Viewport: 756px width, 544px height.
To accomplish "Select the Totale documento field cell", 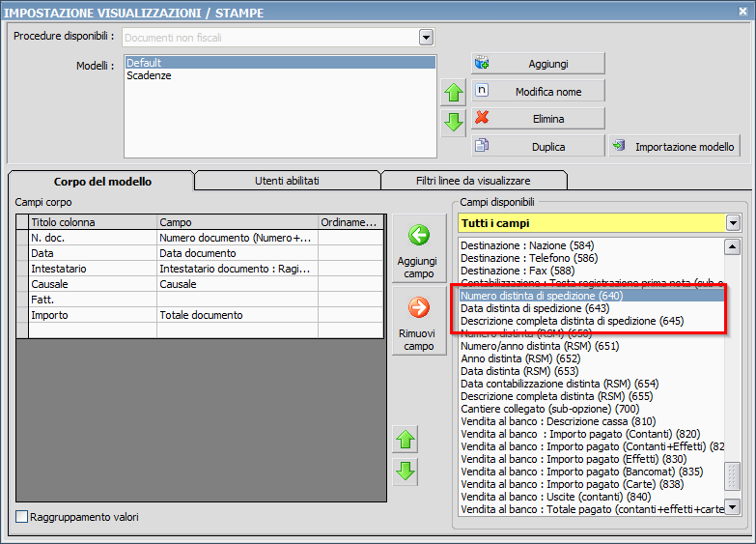I will point(238,315).
